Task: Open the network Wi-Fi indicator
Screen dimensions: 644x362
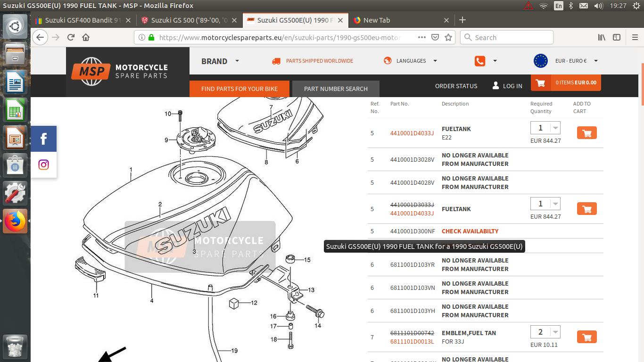Action: pyautogui.click(x=543, y=6)
